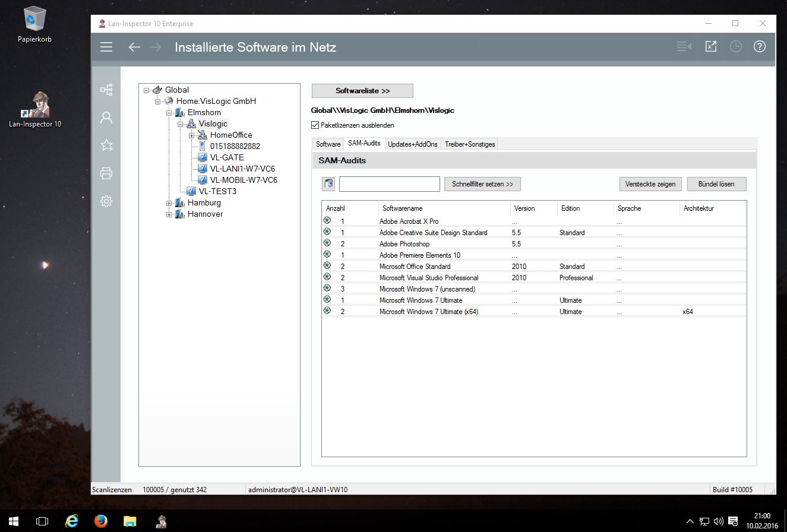
Task: Click the user profile sidebar icon
Action: [x=106, y=118]
